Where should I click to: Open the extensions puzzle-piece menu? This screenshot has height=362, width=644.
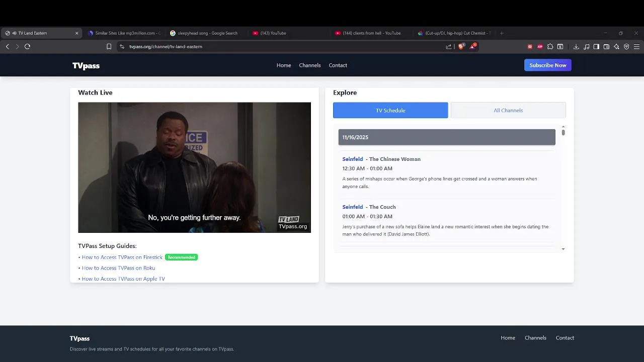click(x=550, y=46)
